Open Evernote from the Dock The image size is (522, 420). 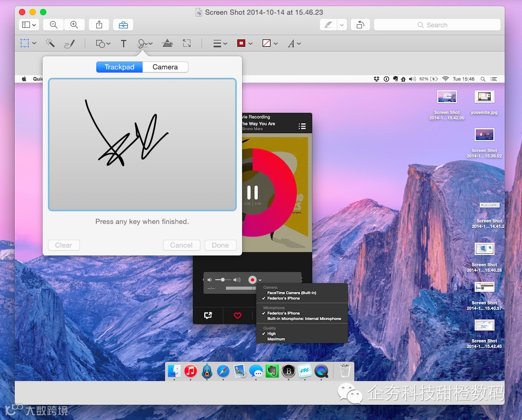[272, 371]
